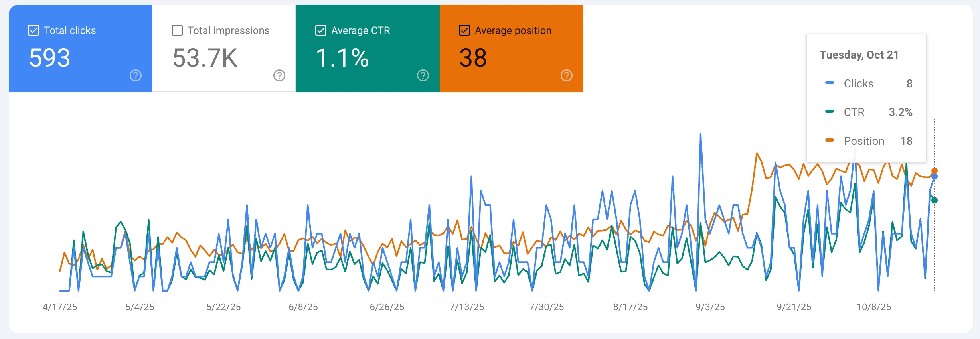
Task: Click green CTR swatch in tooltip
Action: pyautogui.click(x=830, y=112)
